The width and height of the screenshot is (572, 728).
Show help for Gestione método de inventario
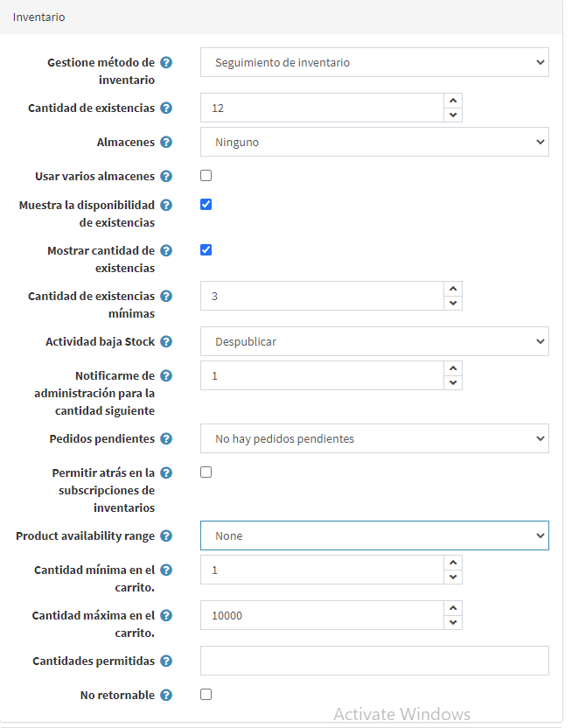coord(166,62)
